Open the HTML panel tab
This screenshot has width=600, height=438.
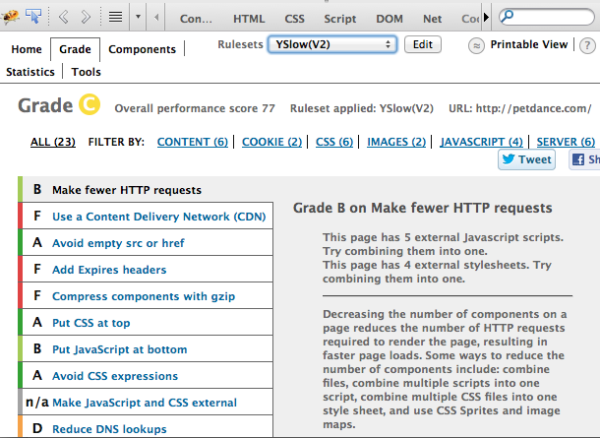[x=249, y=19]
